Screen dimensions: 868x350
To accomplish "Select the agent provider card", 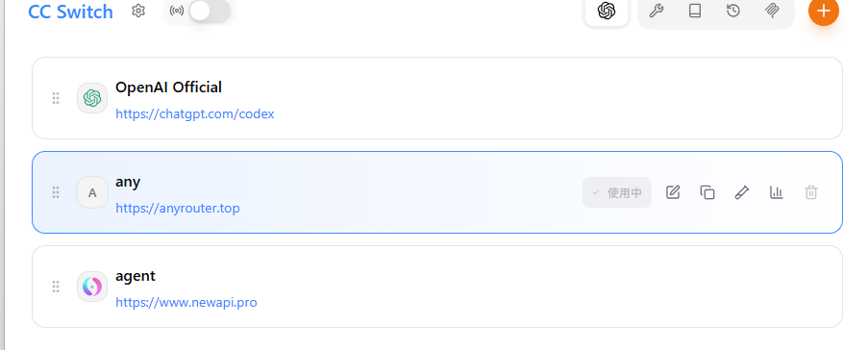I will [437, 287].
